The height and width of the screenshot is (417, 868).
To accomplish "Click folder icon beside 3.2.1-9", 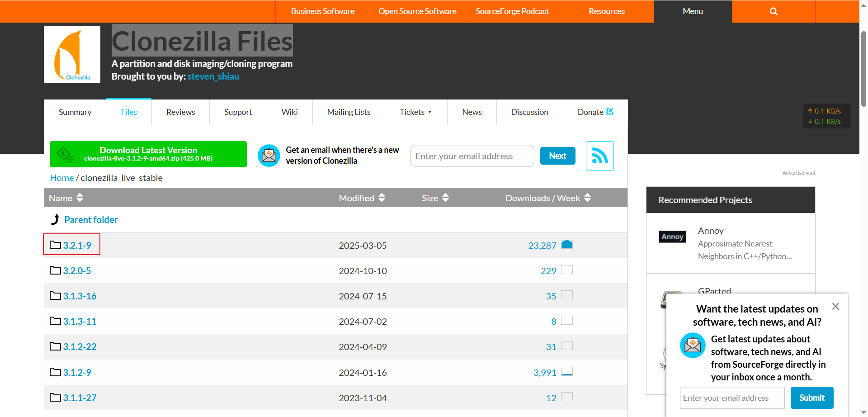I will click(55, 245).
